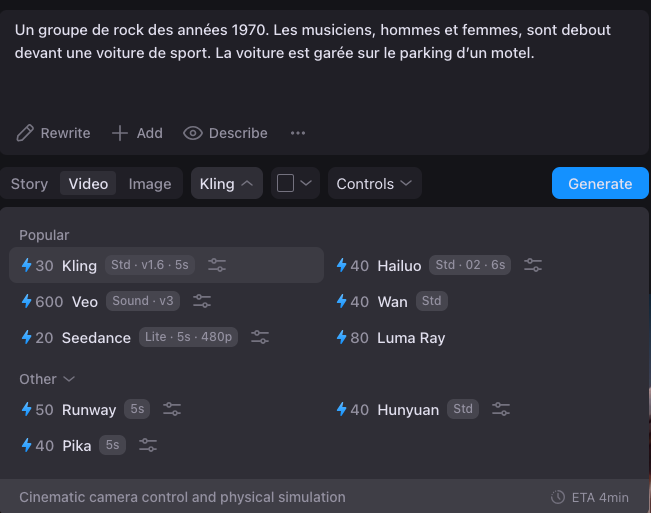Expand the Controls dropdown
The width and height of the screenshot is (651, 513).
[x=374, y=183]
